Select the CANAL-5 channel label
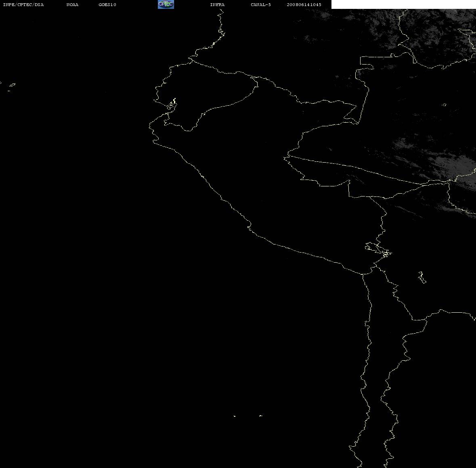The image size is (476, 468). [261, 4]
